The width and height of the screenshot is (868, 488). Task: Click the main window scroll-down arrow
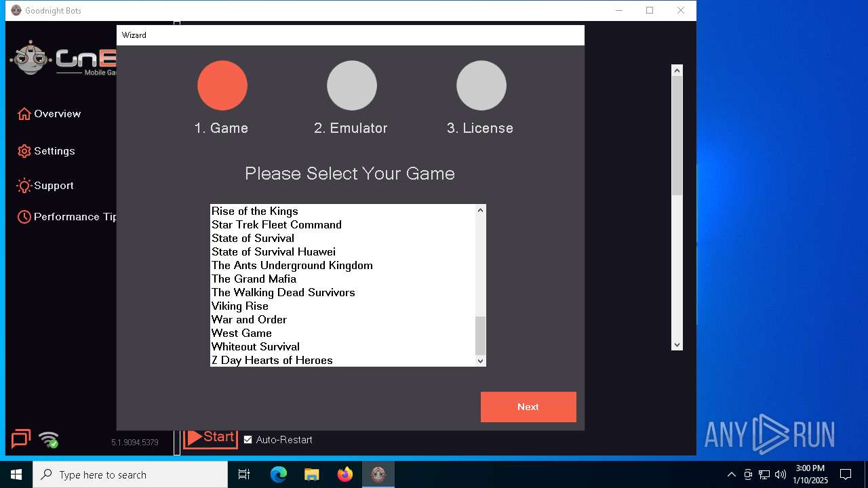(x=677, y=345)
